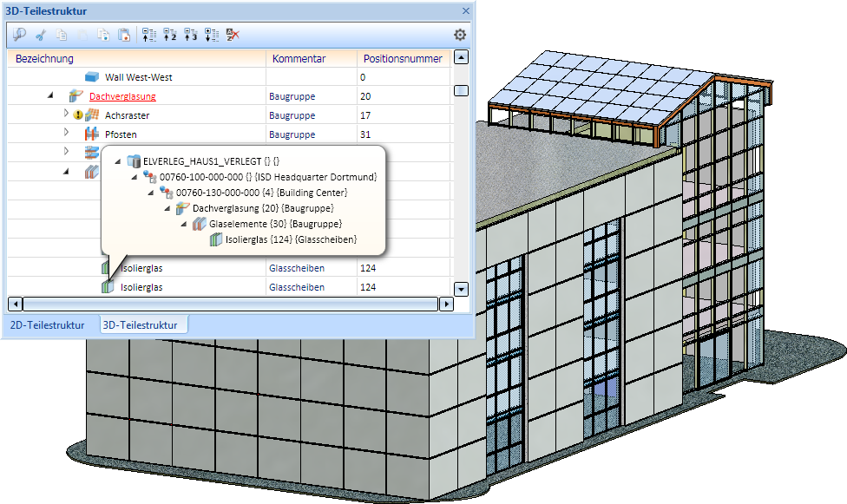The height and width of the screenshot is (504, 847).
Task: Collapse the Dachverglasung tree node
Action: click(51, 95)
